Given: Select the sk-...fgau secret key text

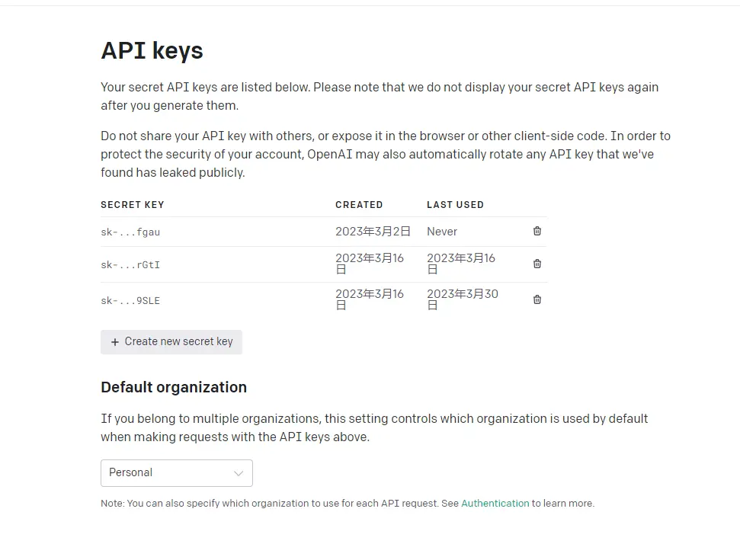Looking at the screenshot, I should pos(130,232).
